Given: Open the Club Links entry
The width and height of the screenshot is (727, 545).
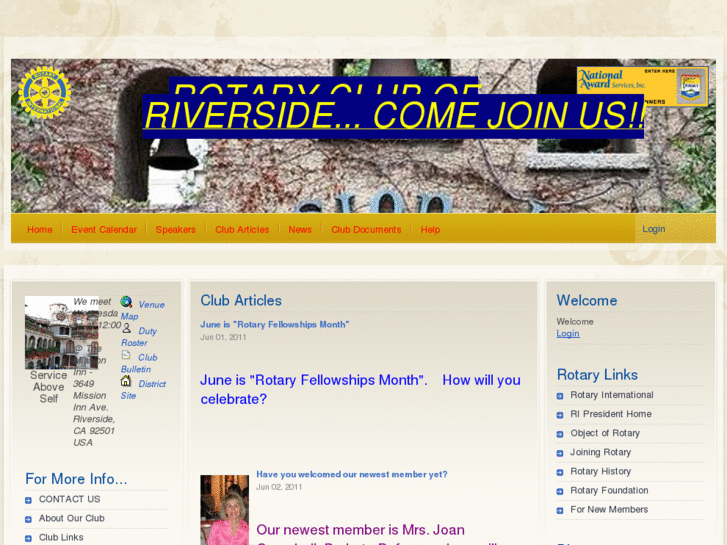Looking at the screenshot, I should pos(61,537).
